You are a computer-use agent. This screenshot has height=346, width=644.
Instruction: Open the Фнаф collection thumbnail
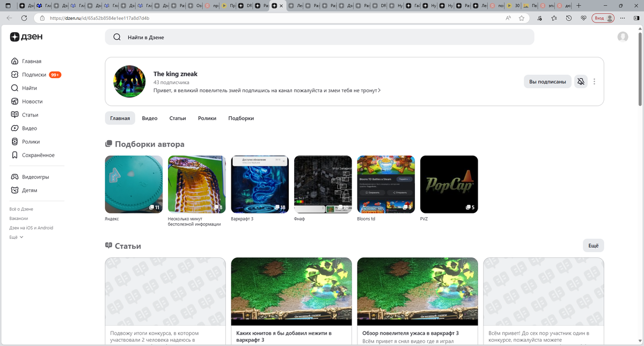point(323,184)
